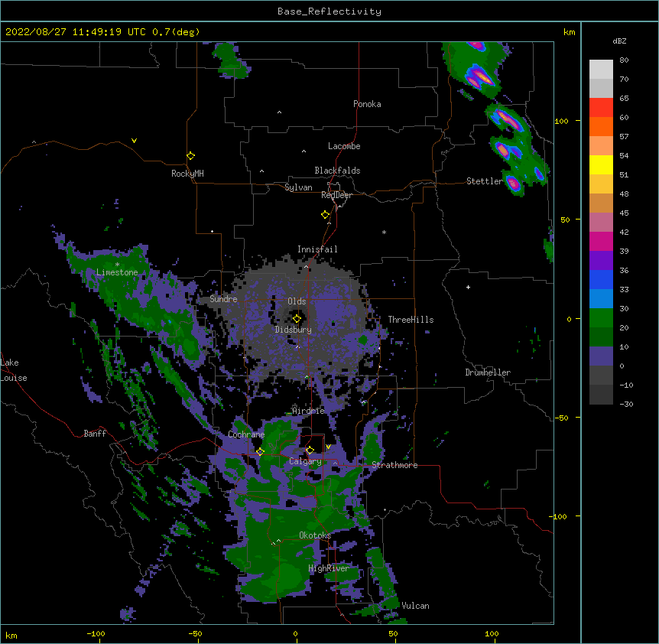Click the Calgary city label

306,461
